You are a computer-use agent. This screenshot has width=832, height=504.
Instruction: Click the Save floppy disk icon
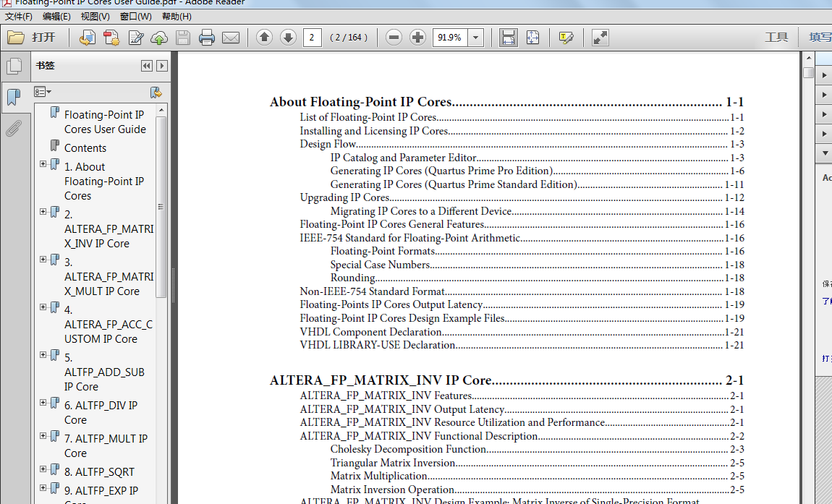point(183,37)
